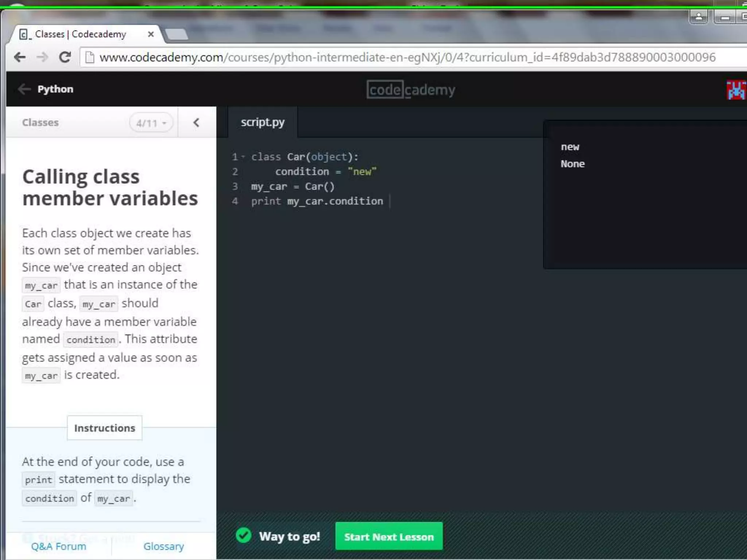Click line 3 my_car = Car() code
The height and width of the screenshot is (560, 747).
click(293, 187)
